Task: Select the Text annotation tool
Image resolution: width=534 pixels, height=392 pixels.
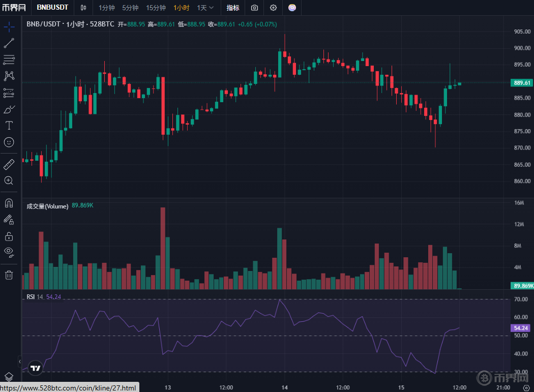Action: click(9, 126)
